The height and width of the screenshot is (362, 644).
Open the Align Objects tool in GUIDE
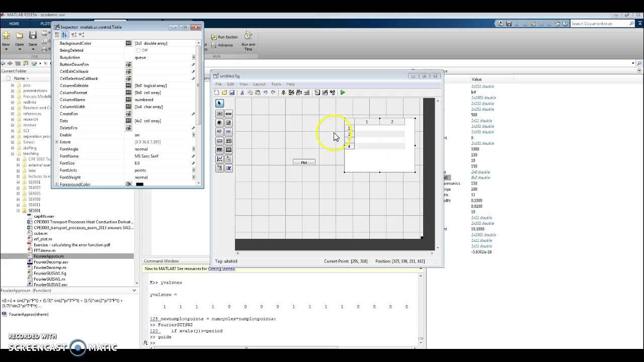pyautogui.click(x=283, y=93)
